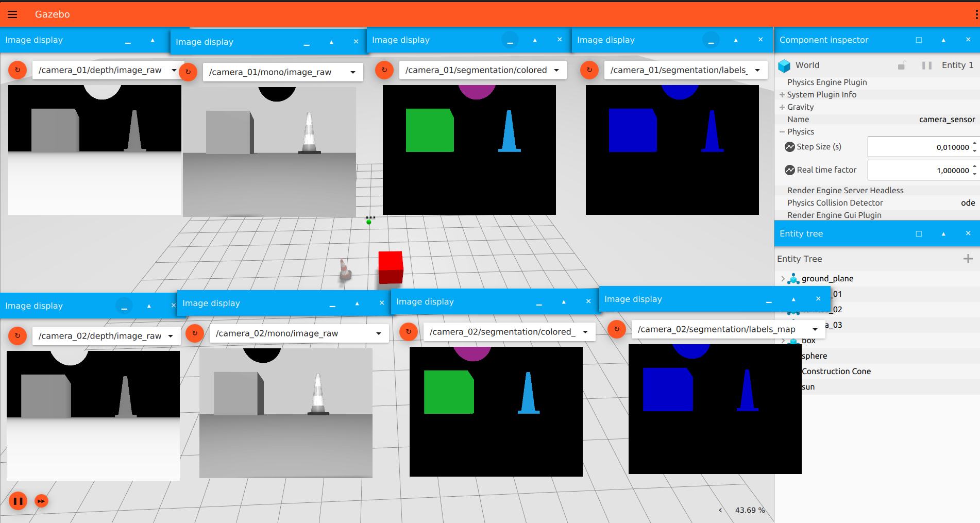Expand the ground_plane entity in Entity Tree

(784, 278)
